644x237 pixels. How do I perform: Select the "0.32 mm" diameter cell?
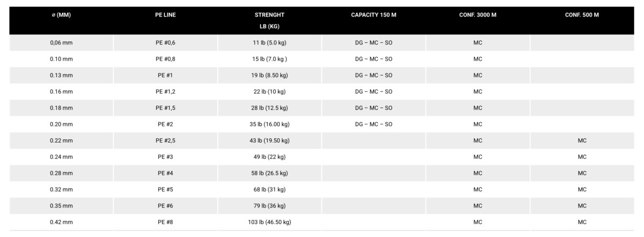[61, 189]
